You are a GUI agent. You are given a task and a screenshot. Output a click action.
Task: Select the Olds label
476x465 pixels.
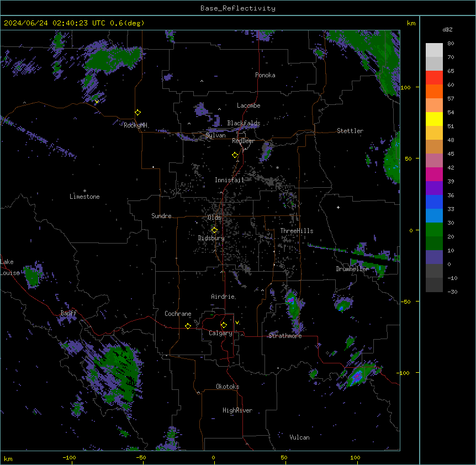214,218
